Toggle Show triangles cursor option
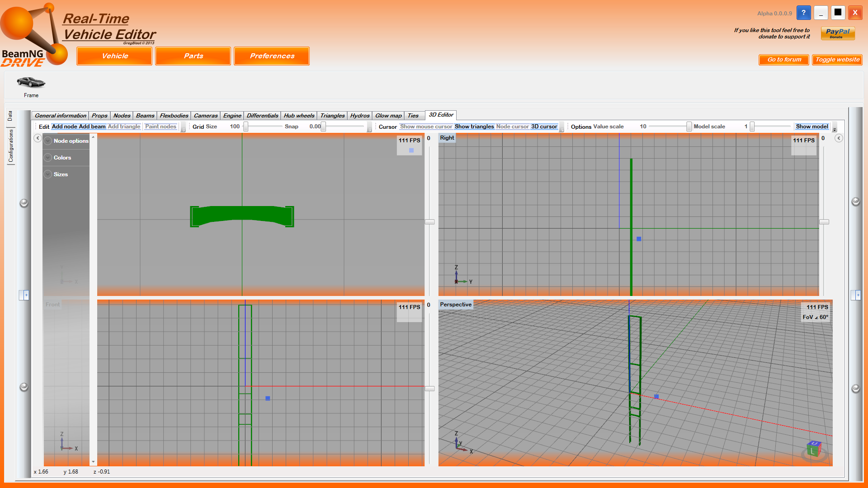This screenshot has height=488, width=868. pos(474,127)
